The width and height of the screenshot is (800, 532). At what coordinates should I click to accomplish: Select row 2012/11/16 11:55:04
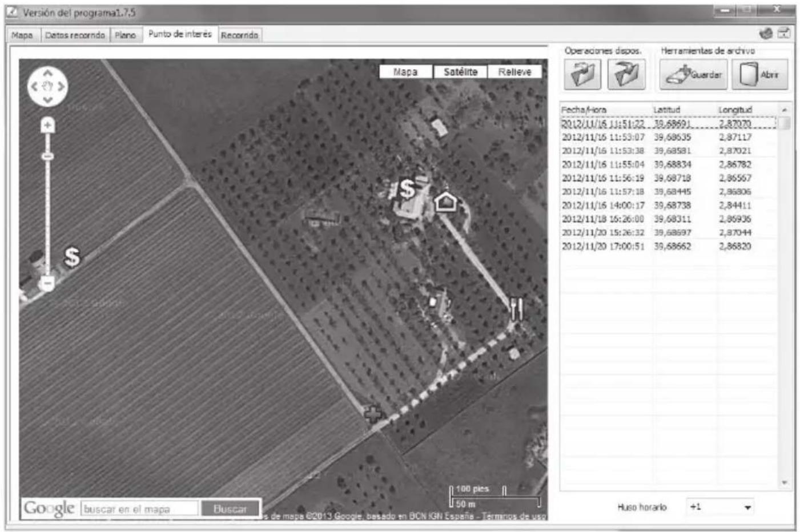tap(669, 164)
